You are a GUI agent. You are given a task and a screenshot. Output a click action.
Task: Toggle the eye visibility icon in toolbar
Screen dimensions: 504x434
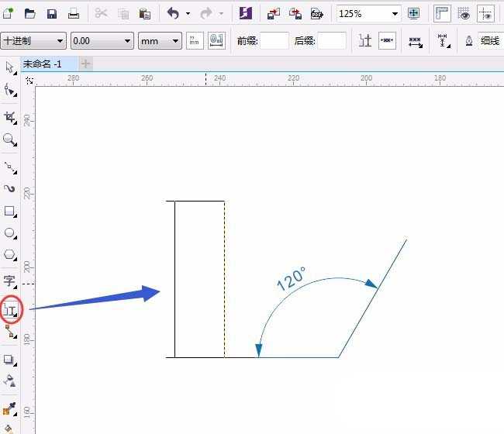click(464, 13)
